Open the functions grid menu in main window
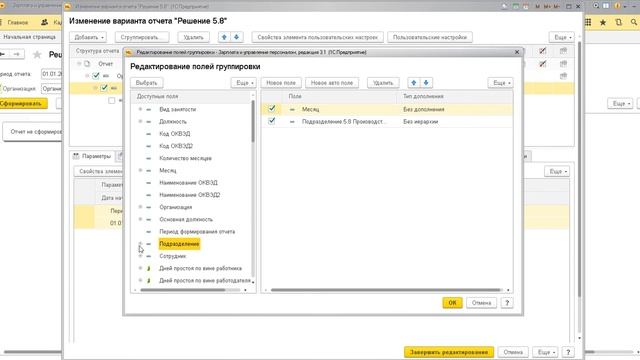Screen dimensions: 640x360 click(x=588, y=22)
